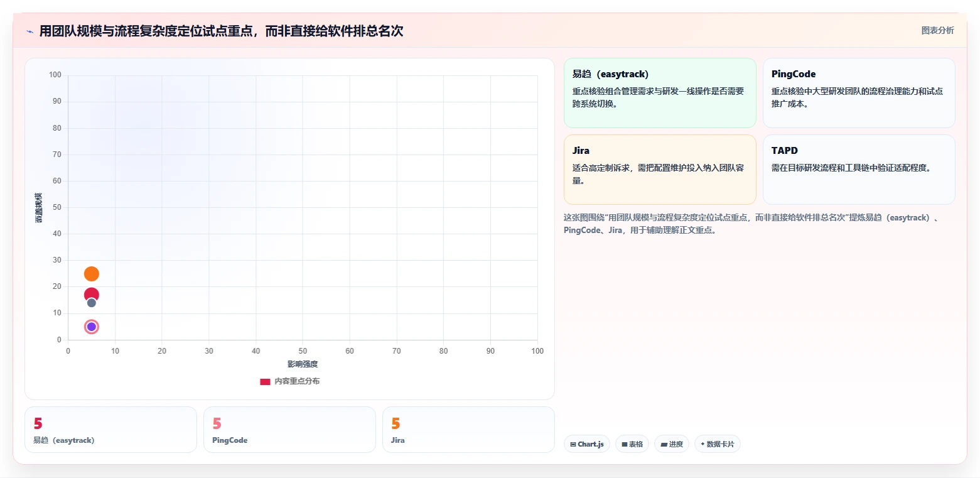Screen dimensions: 980x478
Task: Click the 数据卡片 tag
Action: (718, 444)
